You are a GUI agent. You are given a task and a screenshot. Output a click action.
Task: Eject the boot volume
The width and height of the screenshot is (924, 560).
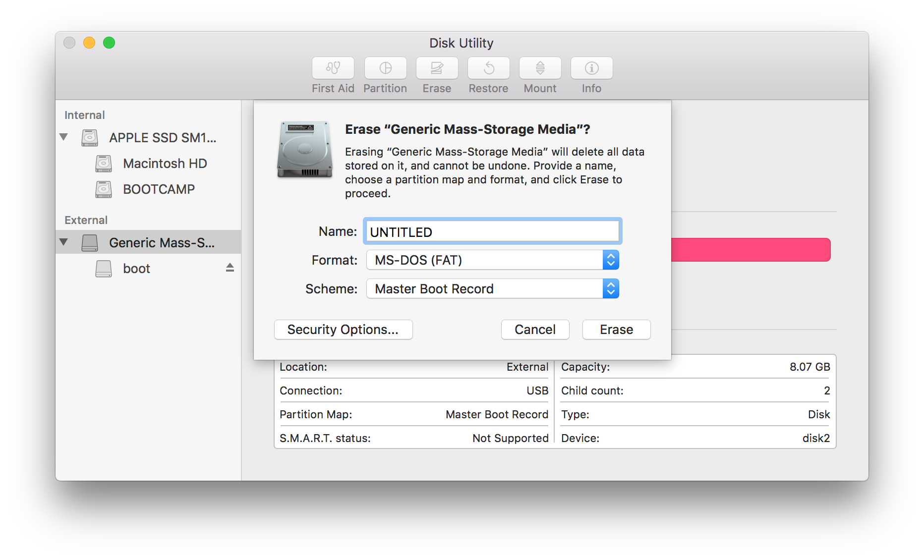tap(230, 268)
